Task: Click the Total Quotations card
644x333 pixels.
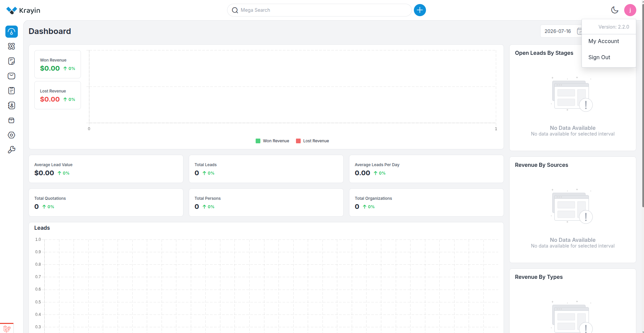Action: pyautogui.click(x=106, y=202)
